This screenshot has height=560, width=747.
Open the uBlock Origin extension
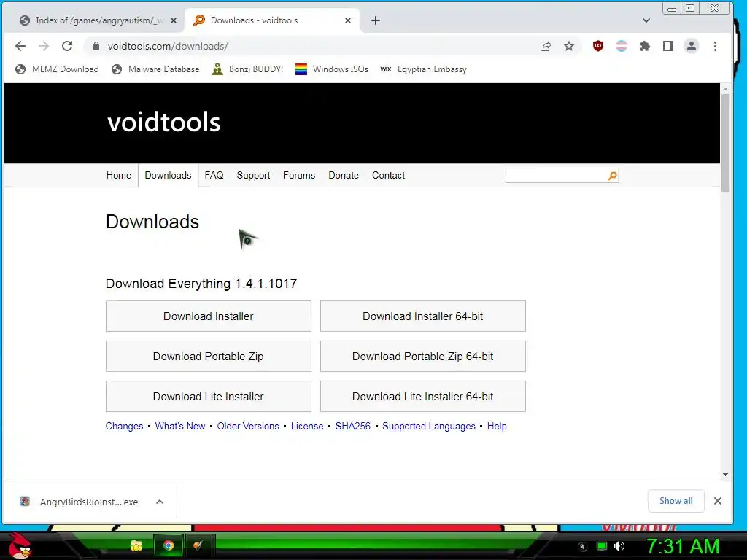(x=598, y=46)
